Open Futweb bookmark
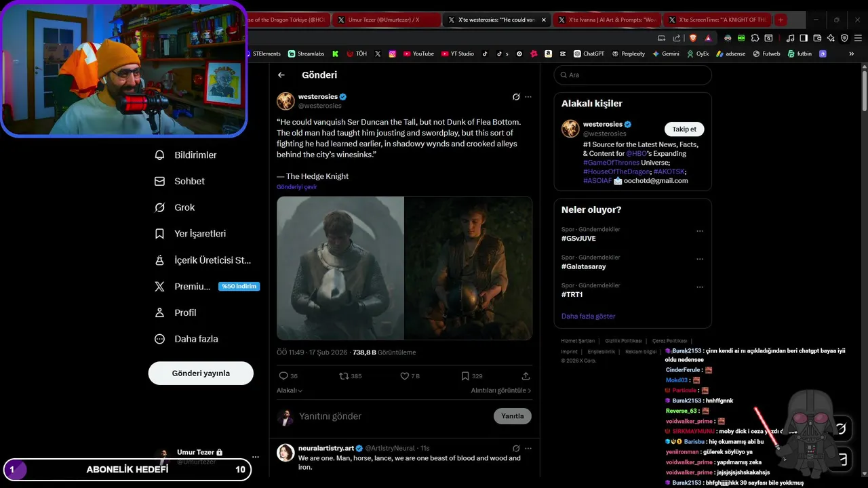868x488 pixels. pyautogui.click(x=767, y=54)
